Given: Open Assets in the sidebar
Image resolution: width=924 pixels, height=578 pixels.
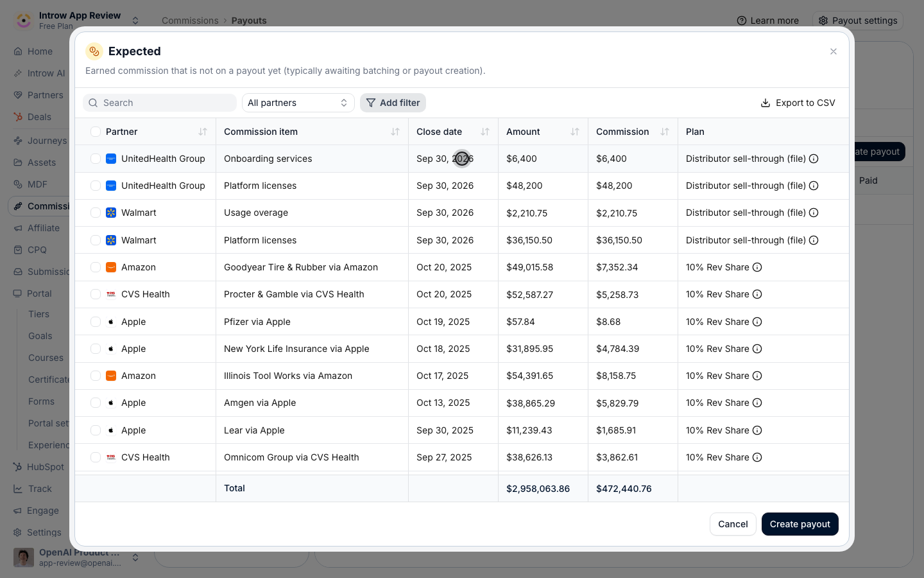Looking at the screenshot, I should coord(35,162).
